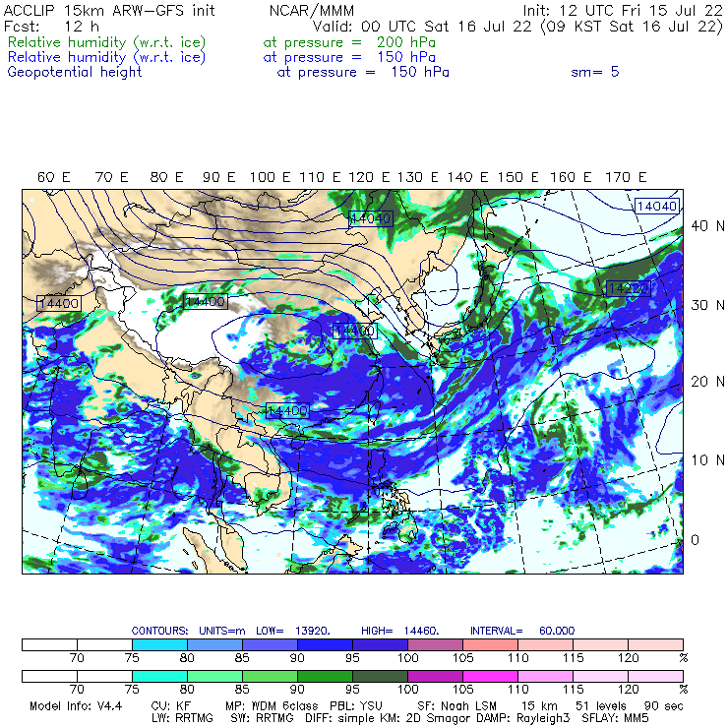This screenshot has height=728, width=728.
Task: Select the 'Geopotential height' label
Action: (75, 73)
